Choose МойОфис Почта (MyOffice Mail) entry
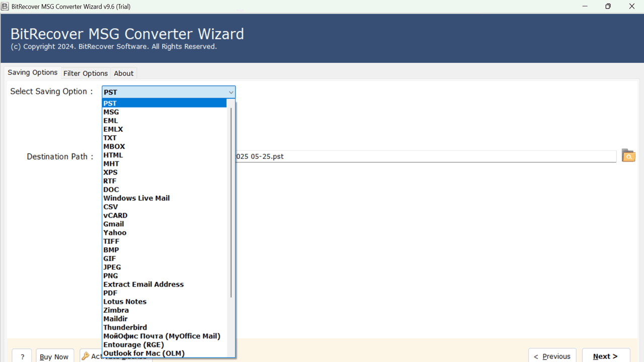Viewport: 644px width, 362px height. pos(165,336)
